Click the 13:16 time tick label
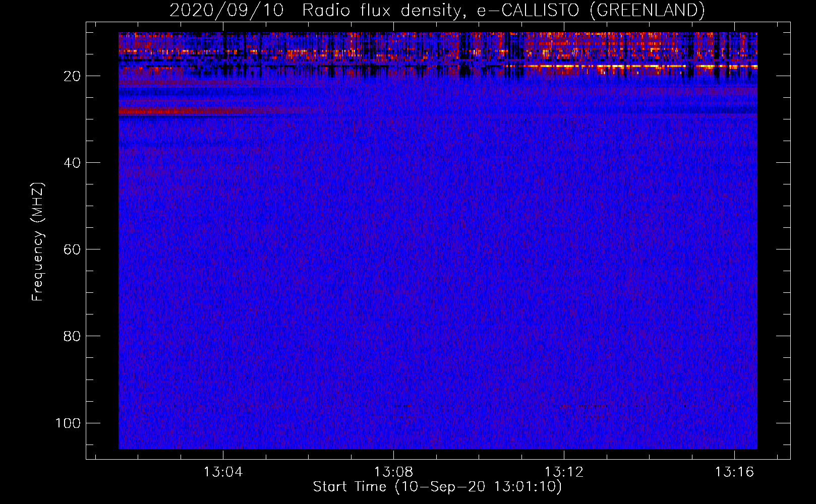The height and width of the screenshot is (504, 816). [x=734, y=472]
